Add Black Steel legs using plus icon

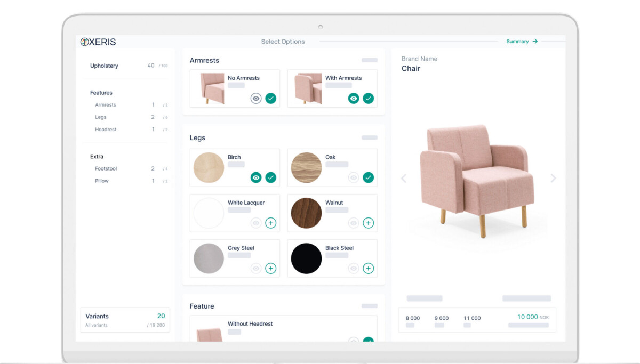(369, 268)
